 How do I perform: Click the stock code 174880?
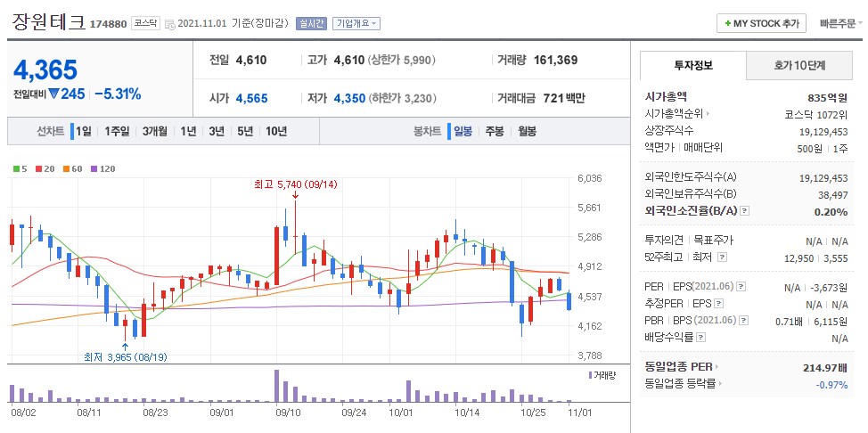(x=109, y=24)
